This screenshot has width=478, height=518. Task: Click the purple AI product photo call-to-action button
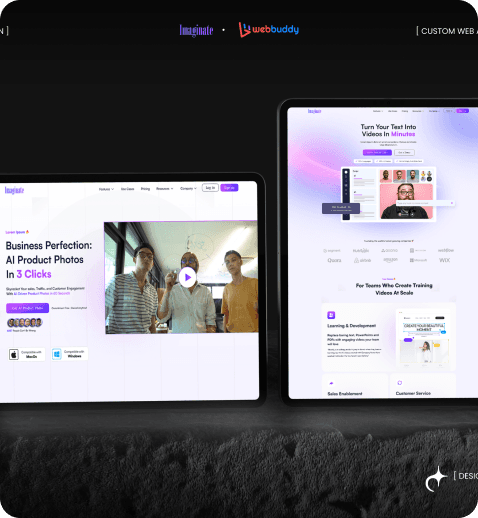tap(27, 308)
